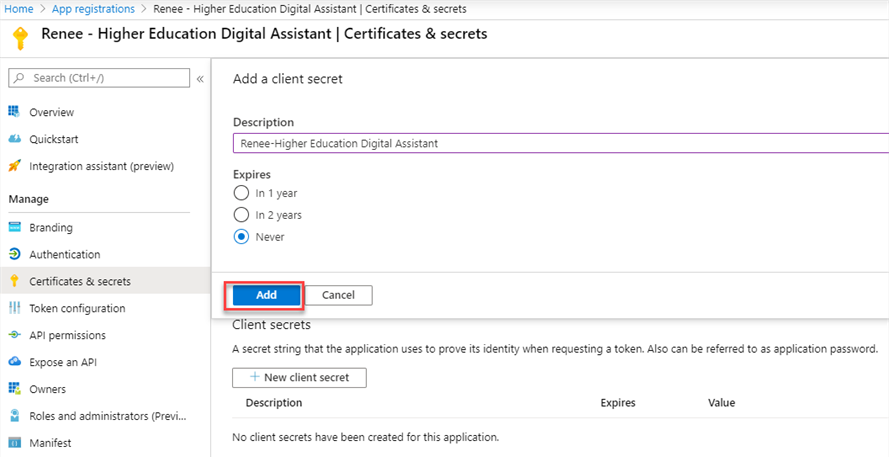Screen dimensions: 889x457
Task: Click the Manifest icon
Action: 14,443
